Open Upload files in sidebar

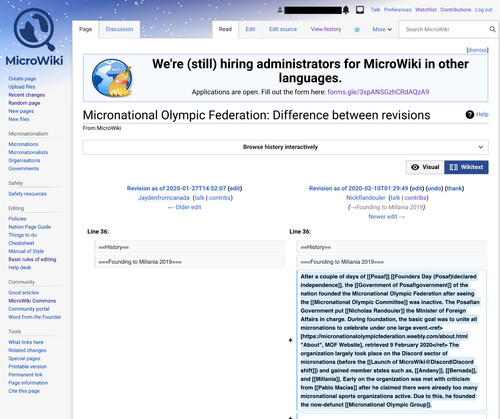click(x=22, y=87)
